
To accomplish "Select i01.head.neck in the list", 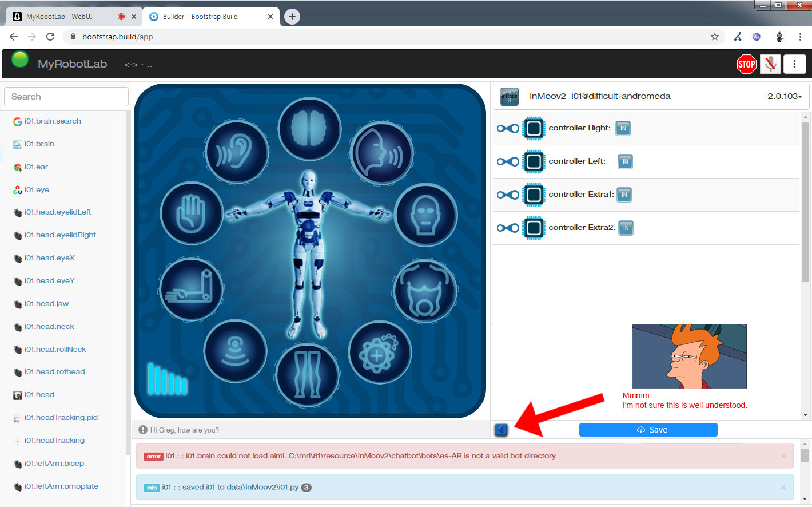I will tap(49, 327).
